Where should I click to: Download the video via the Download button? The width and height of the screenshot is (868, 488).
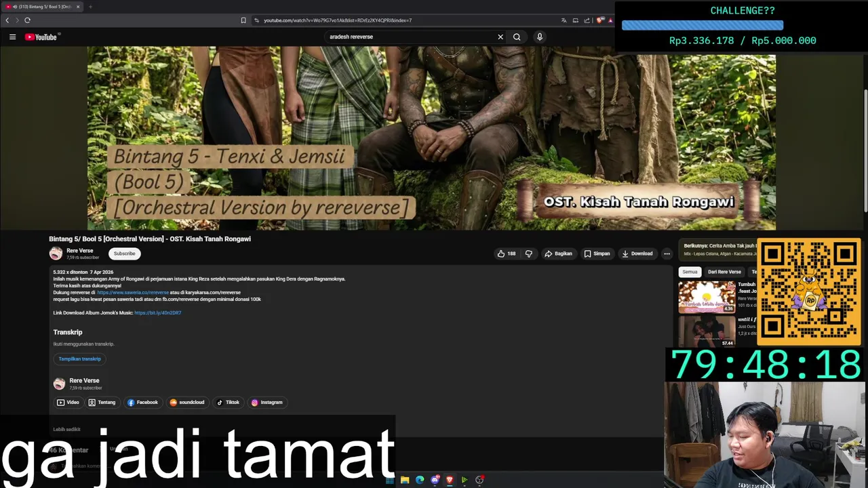point(637,253)
